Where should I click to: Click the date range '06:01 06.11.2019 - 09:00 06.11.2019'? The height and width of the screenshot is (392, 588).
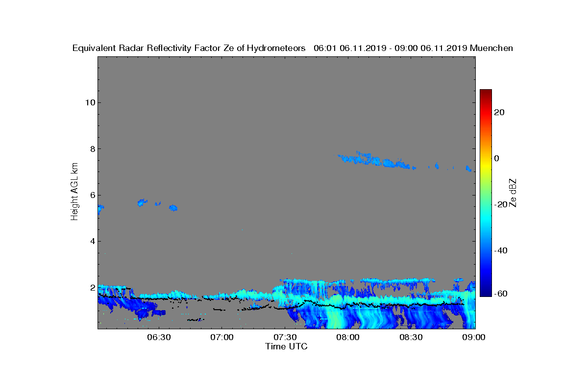(x=391, y=48)
